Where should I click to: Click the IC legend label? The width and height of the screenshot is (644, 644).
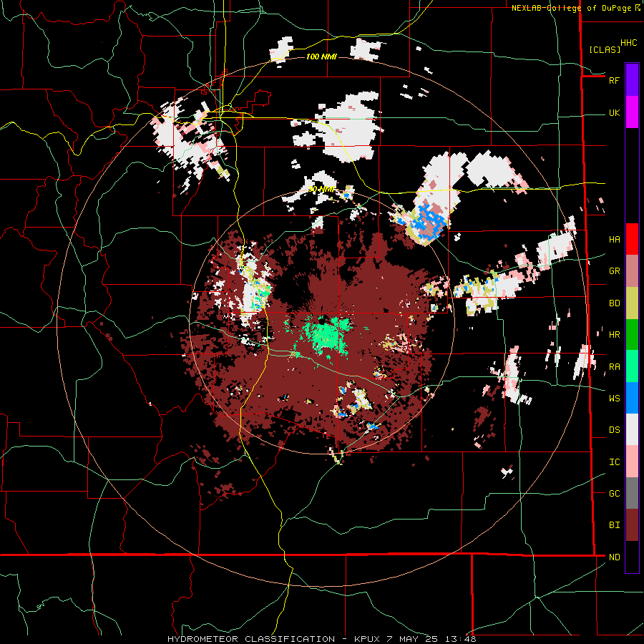point(614,462)
